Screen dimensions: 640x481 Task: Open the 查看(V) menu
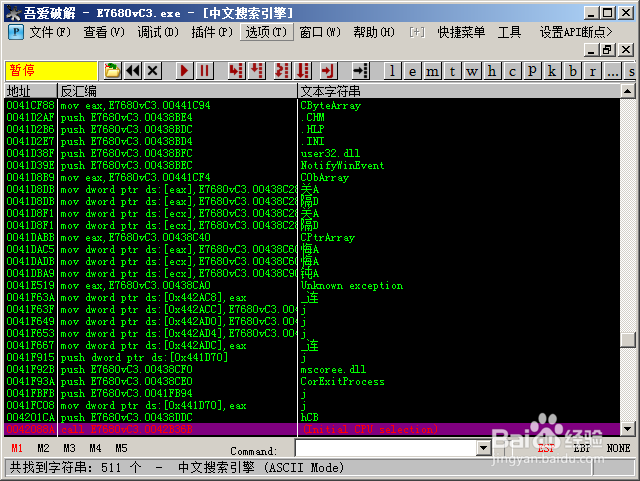104,32
